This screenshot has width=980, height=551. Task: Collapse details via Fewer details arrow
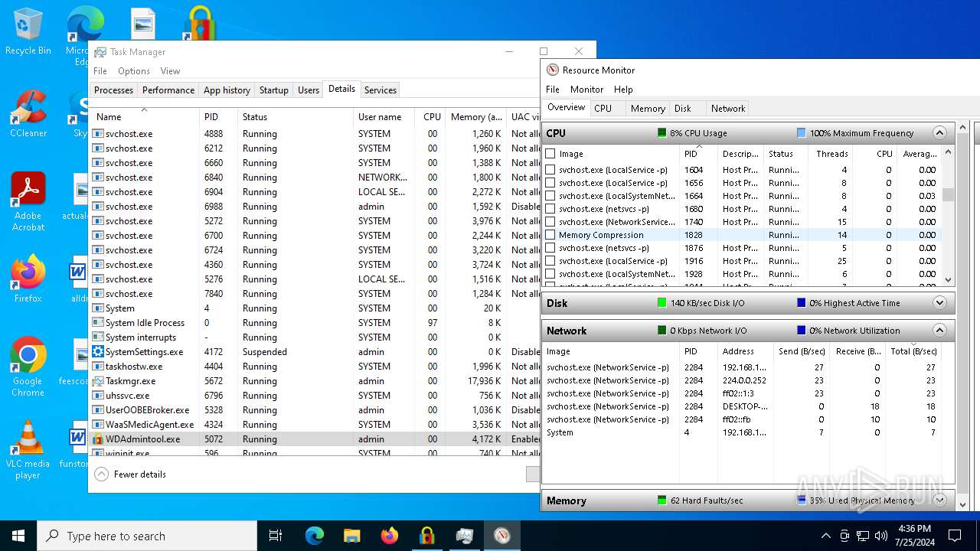101,474
